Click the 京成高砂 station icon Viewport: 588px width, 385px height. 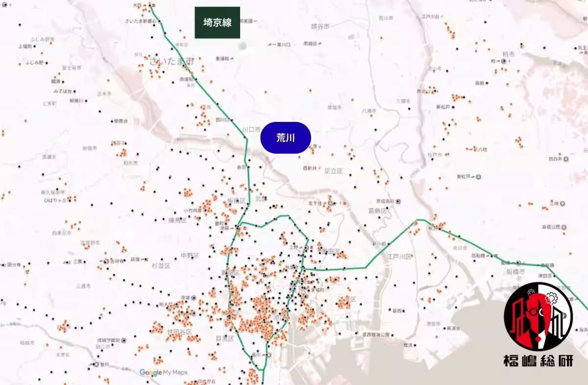[398, 201]
